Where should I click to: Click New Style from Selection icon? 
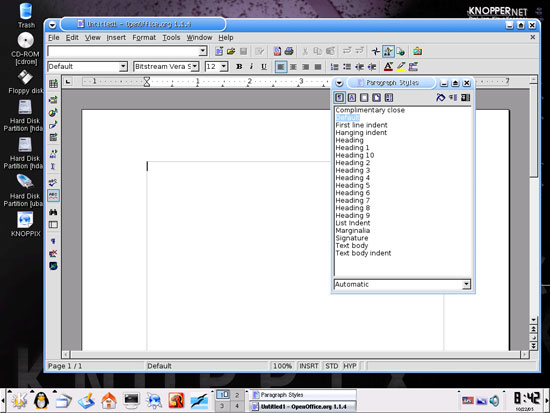(453, 98)
